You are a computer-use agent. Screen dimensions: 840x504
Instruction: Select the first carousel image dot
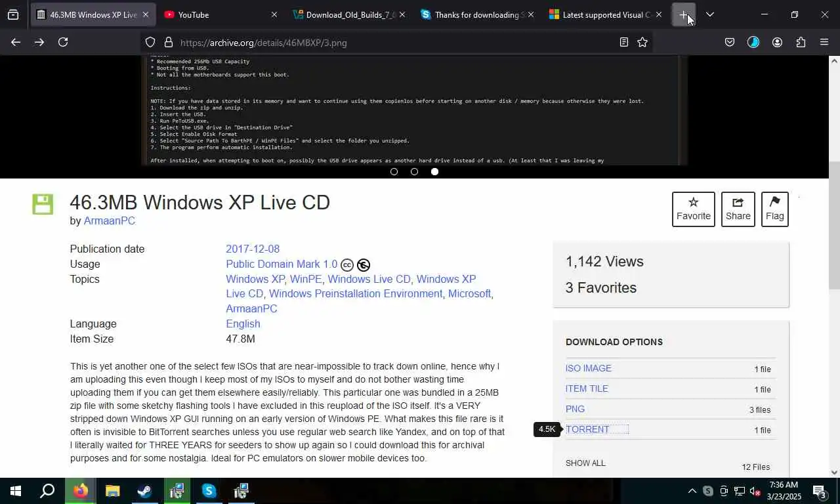(x=394, y=171)
